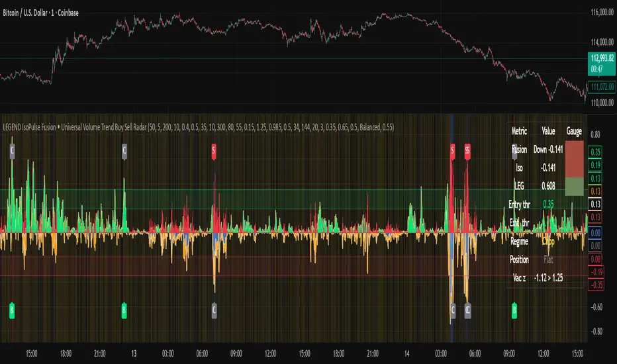The width and height of the screenshot is (617, 364).
Task: Click the red S marker above the 06:00 spike
Action: 213,150
